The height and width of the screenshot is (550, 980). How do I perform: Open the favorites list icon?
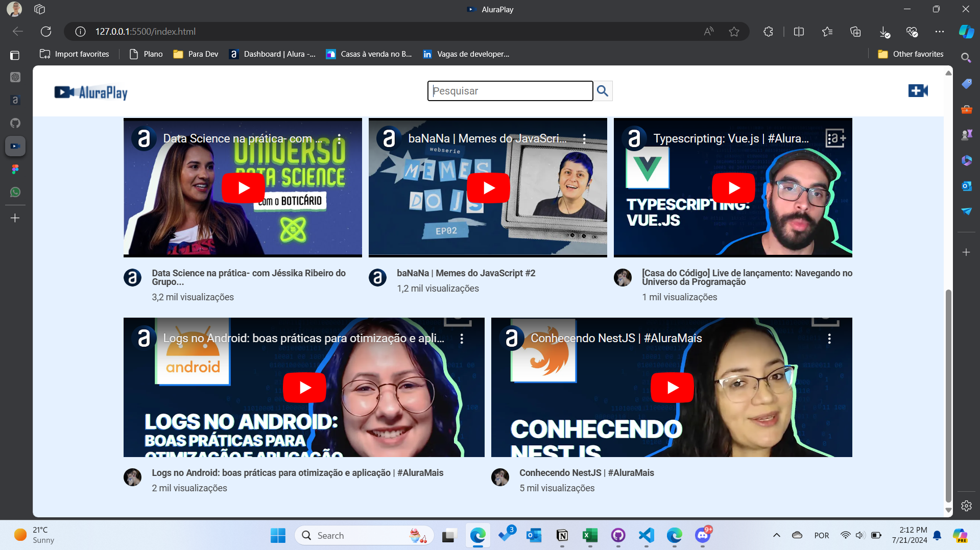(827, 32)
